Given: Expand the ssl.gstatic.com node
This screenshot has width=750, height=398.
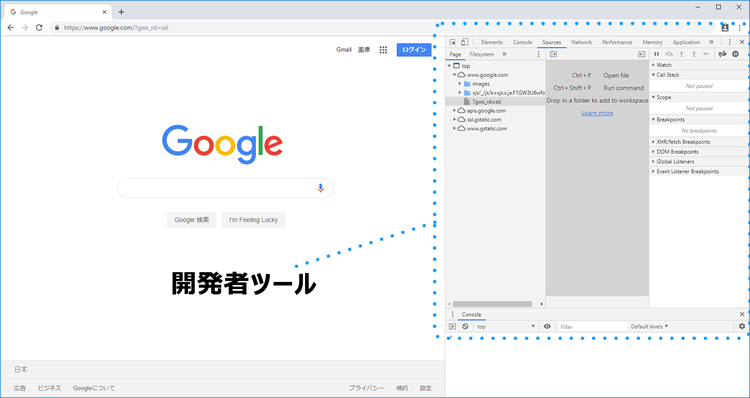Looking at the screenshot, I should tap(454, 119).
